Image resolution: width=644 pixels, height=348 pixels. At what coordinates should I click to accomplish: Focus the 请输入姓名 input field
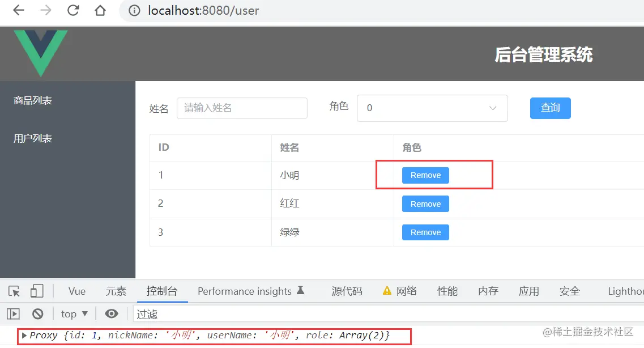(242, 108)
